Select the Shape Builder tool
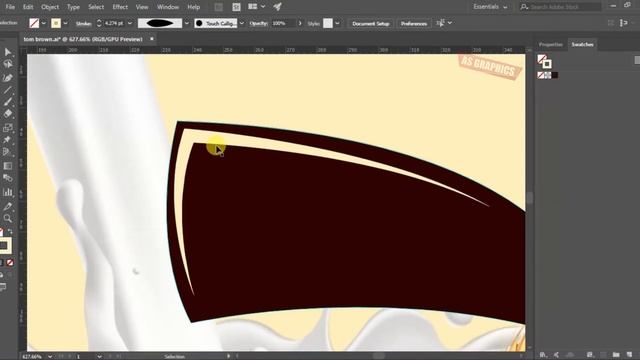640x360 pixels. point(7,152)
